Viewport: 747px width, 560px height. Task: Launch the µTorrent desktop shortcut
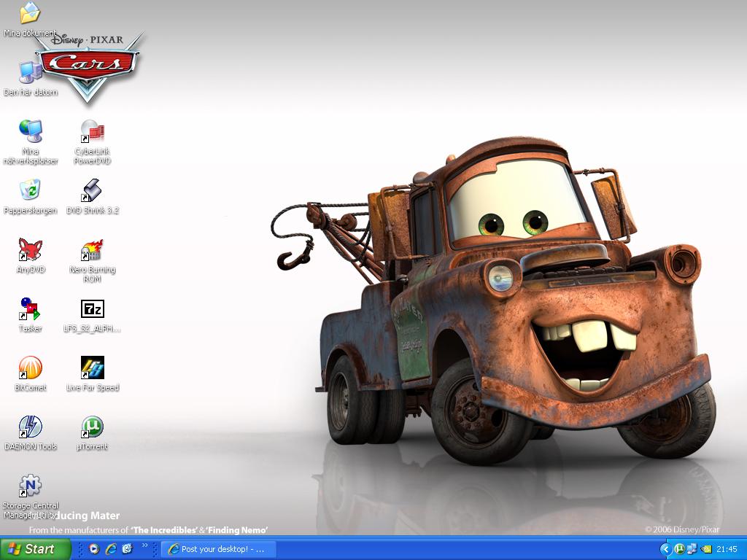pos(92,427)
